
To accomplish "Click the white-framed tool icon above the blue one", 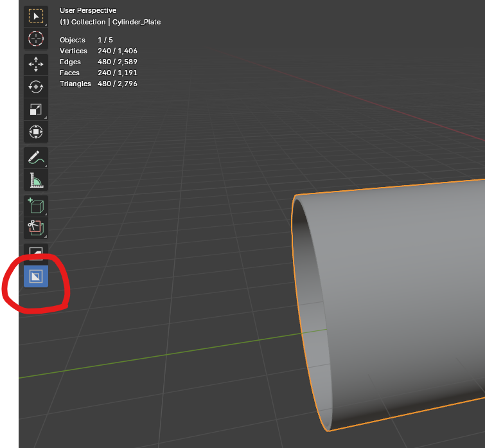I will 36,254.
